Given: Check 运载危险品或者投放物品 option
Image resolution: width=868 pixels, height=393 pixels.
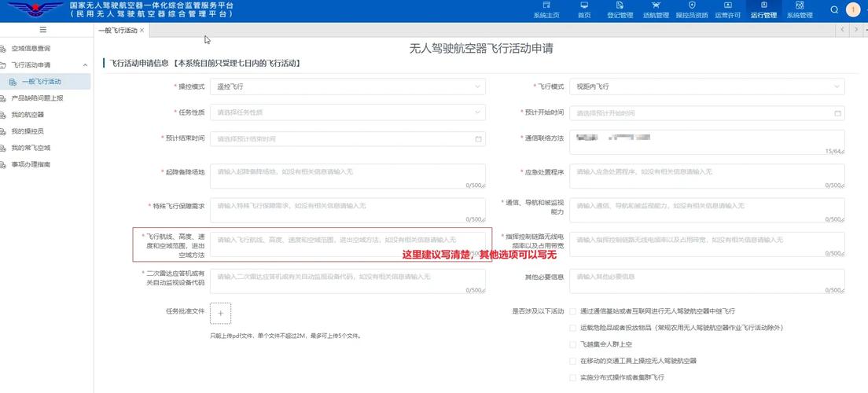Looking at the screenshot, I should 573,329.
